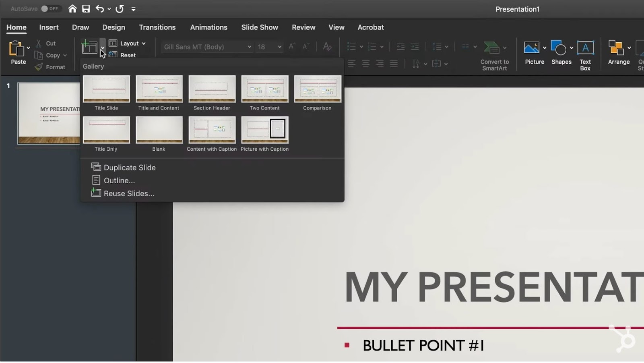Open the Layout dropdown
The width and height of the screenshot is (644, 363).
(128, 44)
